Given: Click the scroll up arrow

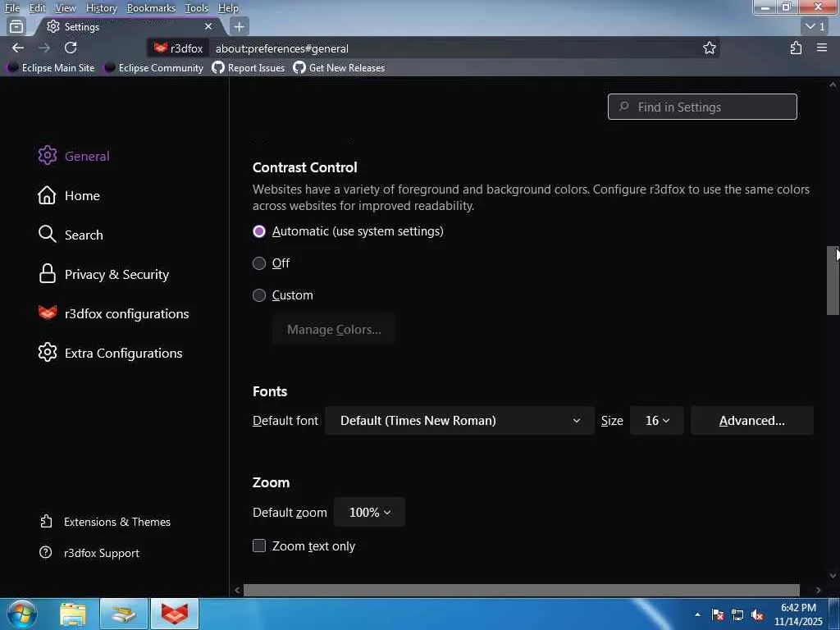Looking at the screenshot, I should click(x=833, y=84).
